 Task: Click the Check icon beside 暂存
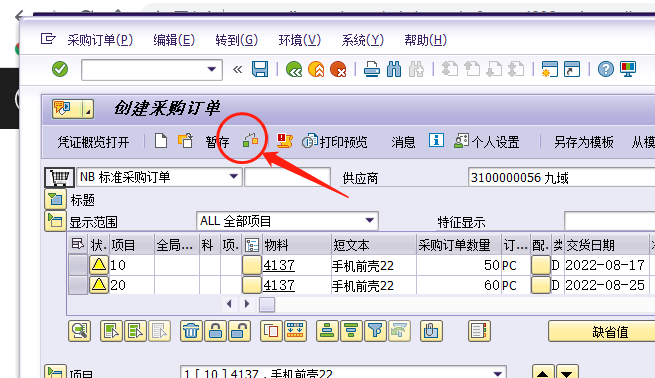[x=251, y=141]
